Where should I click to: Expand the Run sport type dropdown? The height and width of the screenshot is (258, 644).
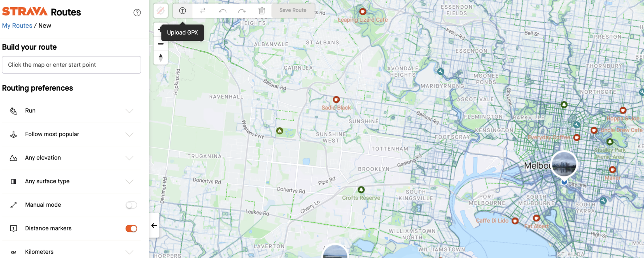[x=129, y=111]
